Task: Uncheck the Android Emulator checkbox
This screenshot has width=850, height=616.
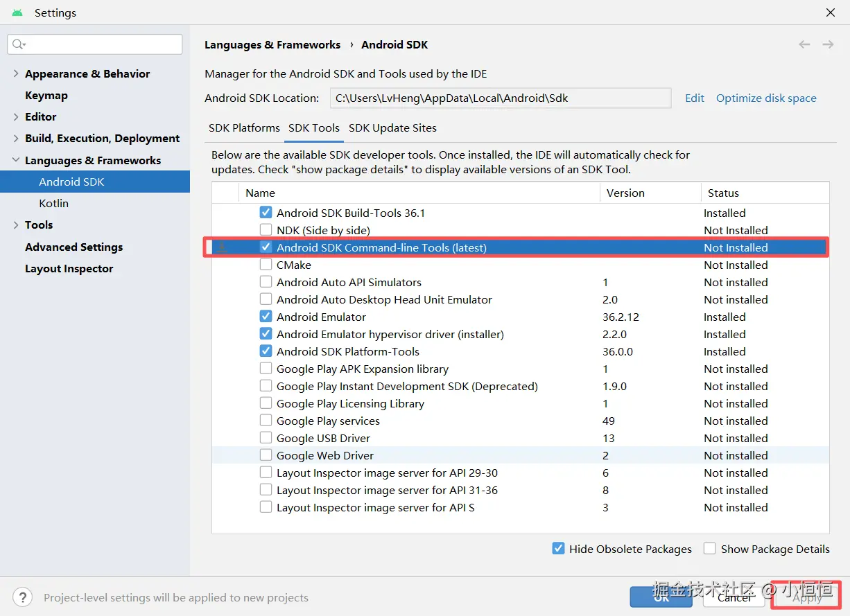Action: tap(266, 317)
